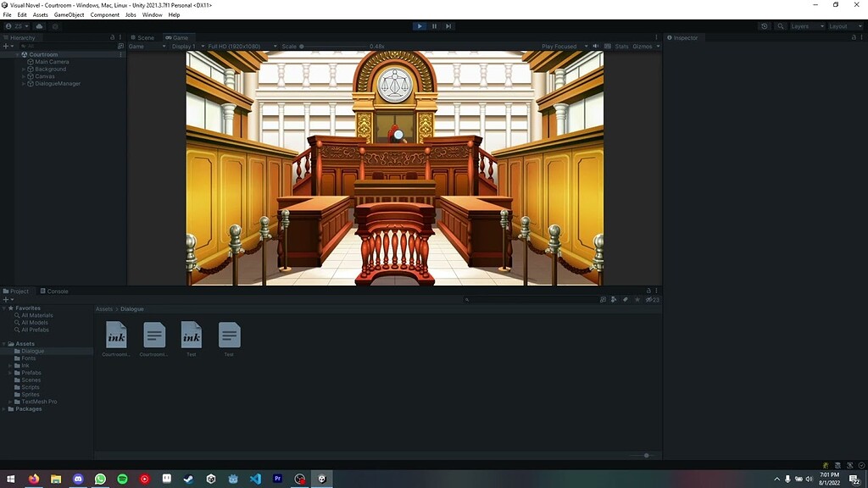Toggle Stats overlay in the Game view
Screen dimensions: 868x488
click(x=623, y=46)
